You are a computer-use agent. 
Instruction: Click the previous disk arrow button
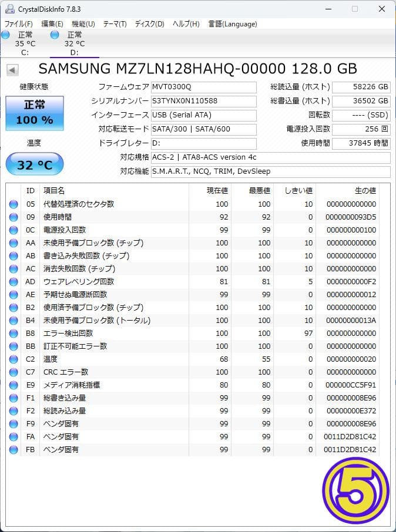12,70
